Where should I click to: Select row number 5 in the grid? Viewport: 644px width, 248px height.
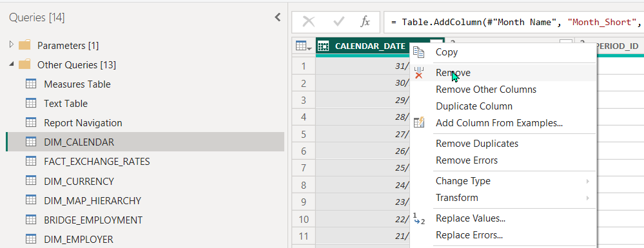[x=304, y=134]
